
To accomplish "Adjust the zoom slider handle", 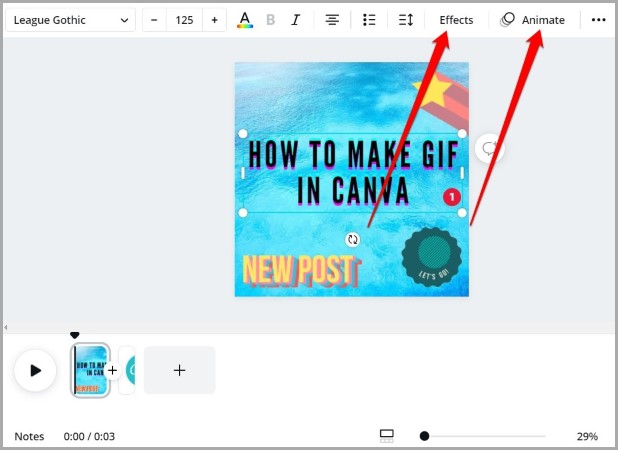I will [x=424, y=436].
